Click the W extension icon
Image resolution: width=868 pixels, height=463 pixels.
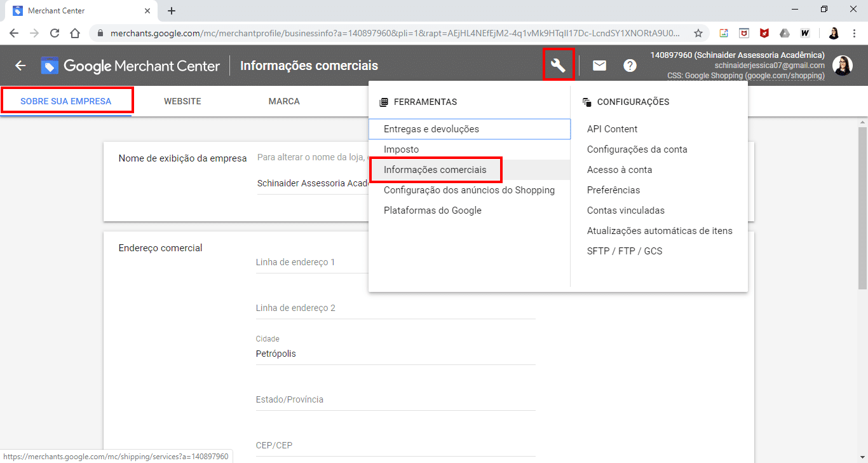pos(805,33)
